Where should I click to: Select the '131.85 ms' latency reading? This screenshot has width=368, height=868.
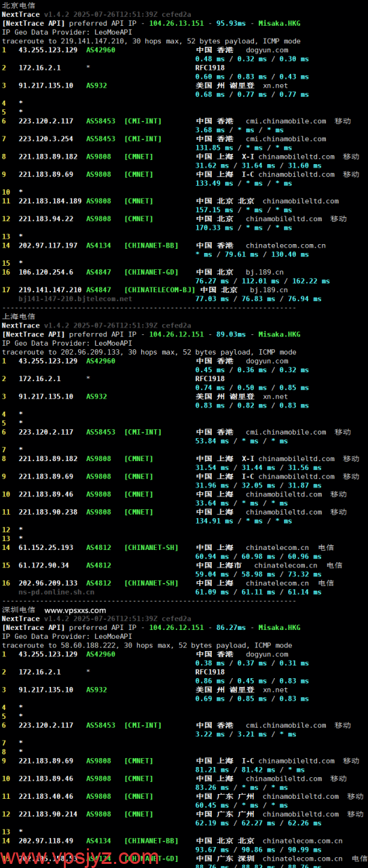coord(213,148)
